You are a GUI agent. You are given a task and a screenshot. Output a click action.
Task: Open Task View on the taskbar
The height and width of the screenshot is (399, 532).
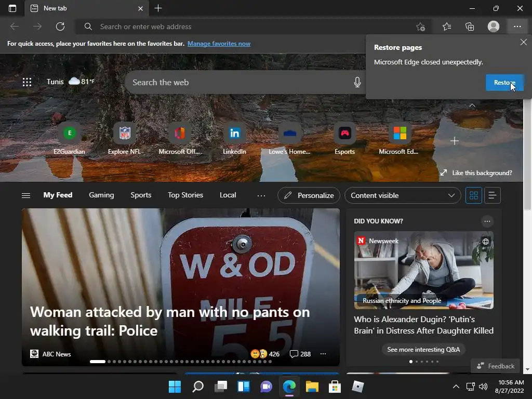point(220,387)
